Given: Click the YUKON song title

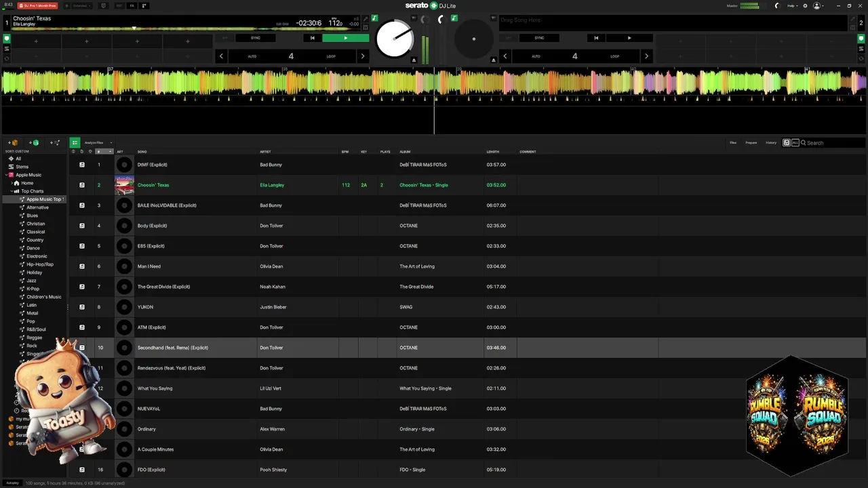Looking at the screenshot, I should [x=145, y=307].
